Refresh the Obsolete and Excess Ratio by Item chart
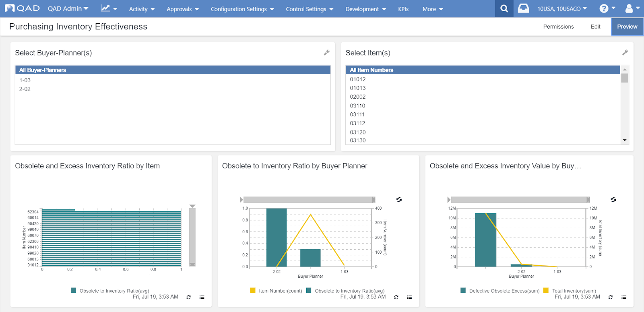644x312 pixels. [188, 297]
